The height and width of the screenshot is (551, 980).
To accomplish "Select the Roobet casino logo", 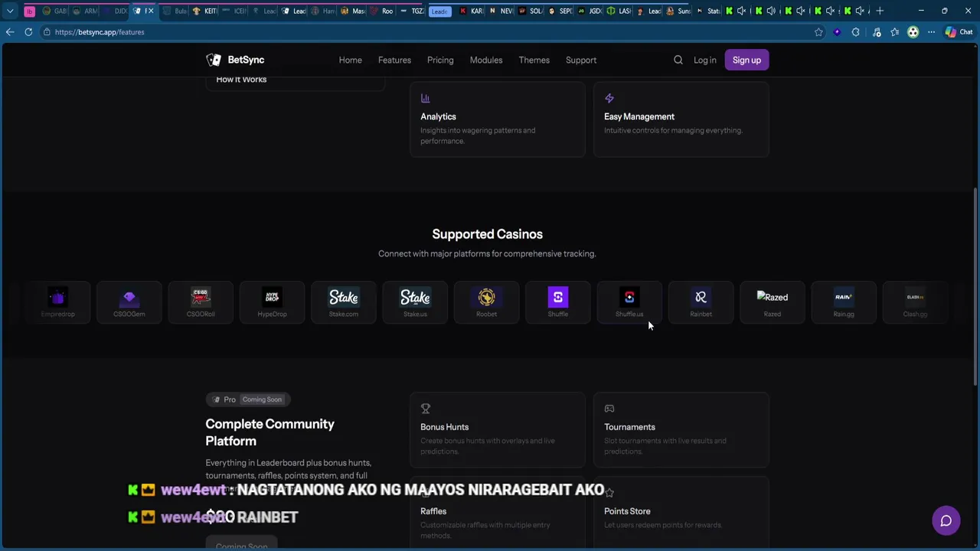I will pyautogui.click(x=486, y=297).
